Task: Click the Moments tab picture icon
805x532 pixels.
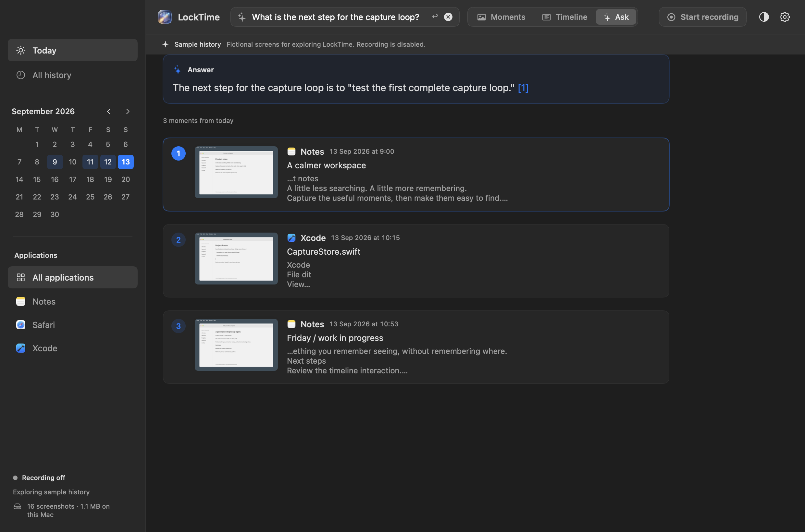Action: (x=481, y=17)
